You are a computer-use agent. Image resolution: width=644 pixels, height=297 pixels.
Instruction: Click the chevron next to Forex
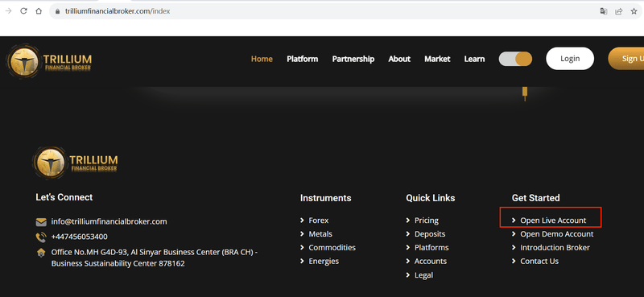[x=303, y=221]
